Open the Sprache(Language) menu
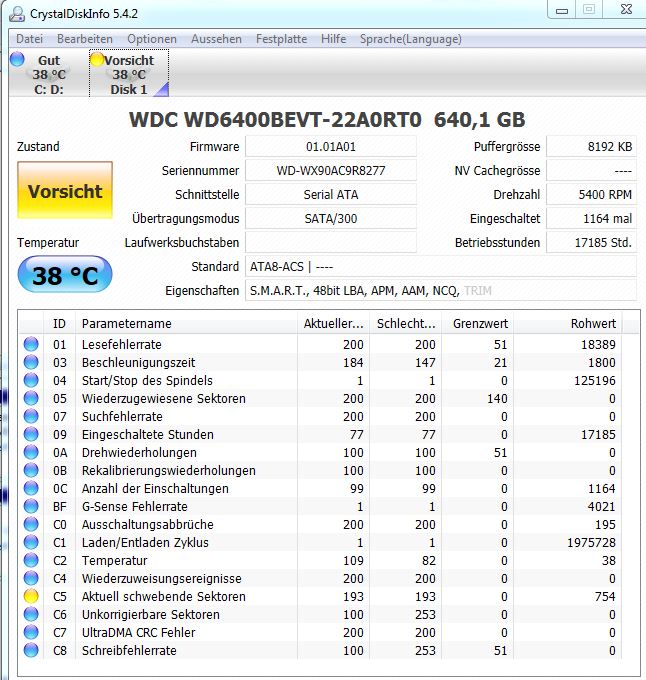 pos(411,39)
